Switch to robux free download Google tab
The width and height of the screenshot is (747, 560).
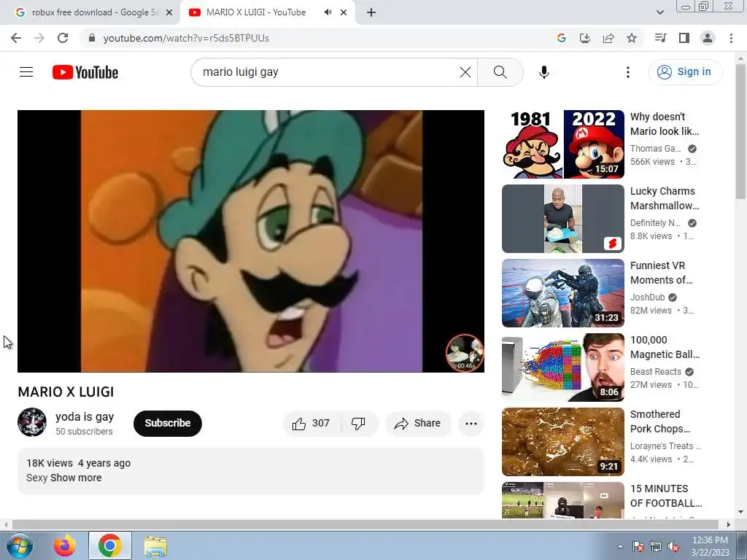coord(96,12)
